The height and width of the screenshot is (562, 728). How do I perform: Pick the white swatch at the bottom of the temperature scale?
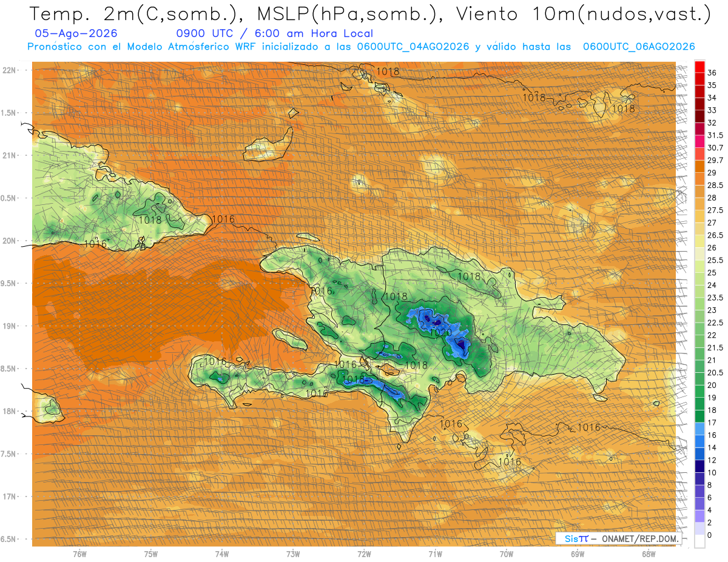699,541
